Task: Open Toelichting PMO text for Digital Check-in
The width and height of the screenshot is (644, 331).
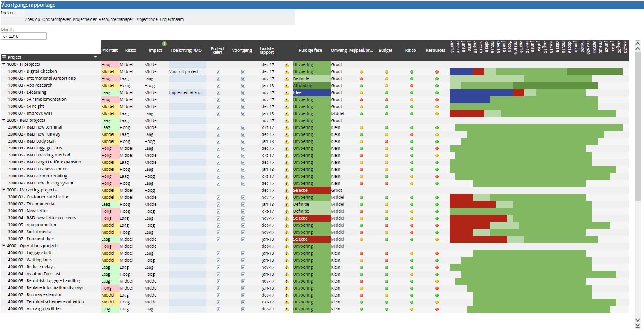Action: pos(186,72)
